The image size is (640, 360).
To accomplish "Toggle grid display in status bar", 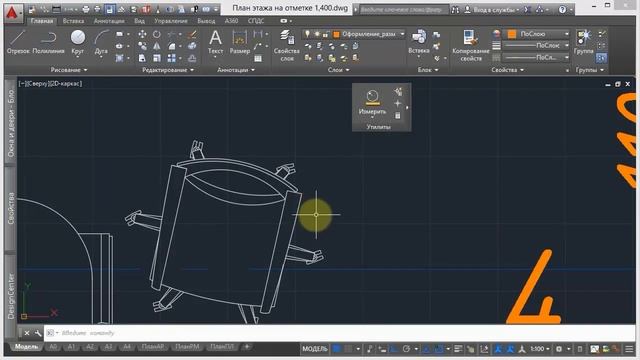I will pyautogui.click(x=336, y=349).
